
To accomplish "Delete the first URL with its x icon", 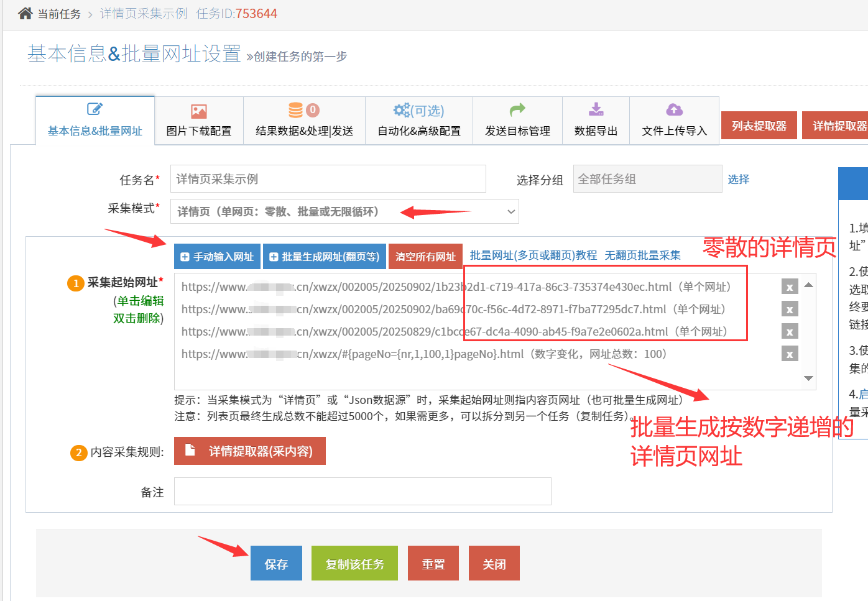I will [789, 287].
